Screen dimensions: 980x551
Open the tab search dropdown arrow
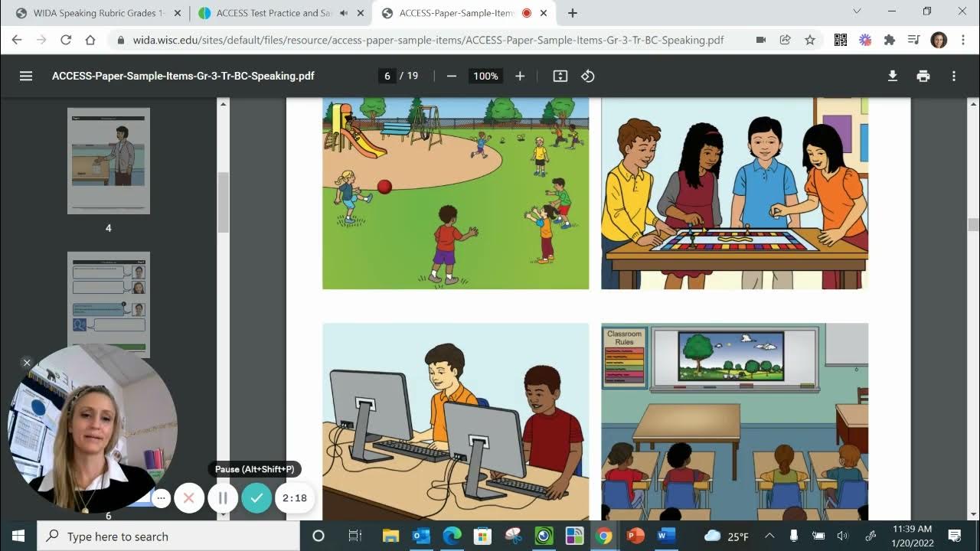(857, 11)
